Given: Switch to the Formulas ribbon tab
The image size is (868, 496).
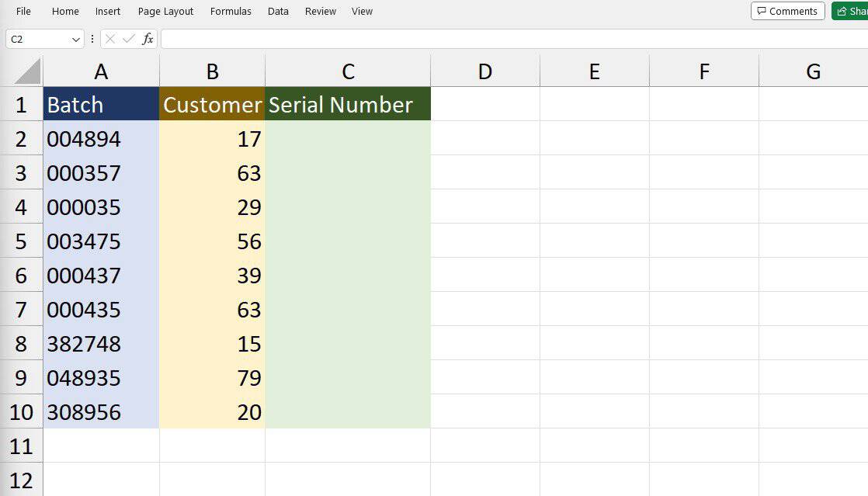Looking at the screenshot, I should (x=231, y=11).
